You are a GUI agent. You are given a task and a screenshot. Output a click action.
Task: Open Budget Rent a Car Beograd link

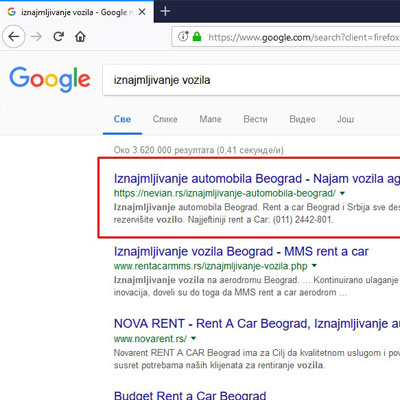point(190,395)
